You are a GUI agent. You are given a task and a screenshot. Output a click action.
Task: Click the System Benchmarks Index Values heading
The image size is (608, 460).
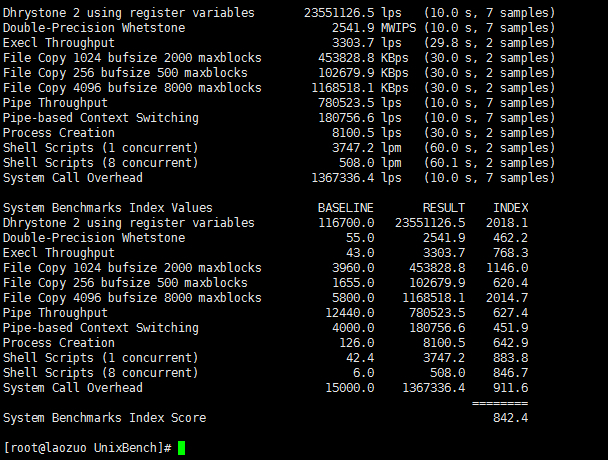(x=107, y=208)
